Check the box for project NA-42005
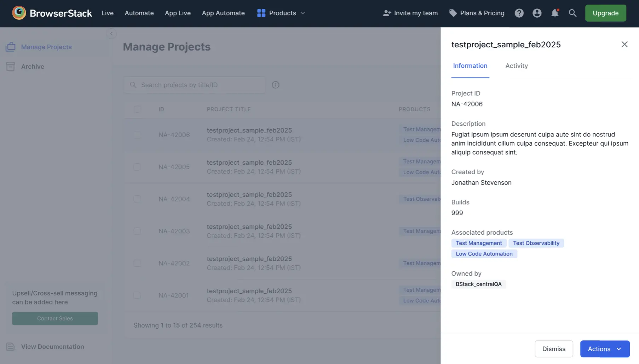Viewport: 639px width, 364px height. (x=137, y=167)
